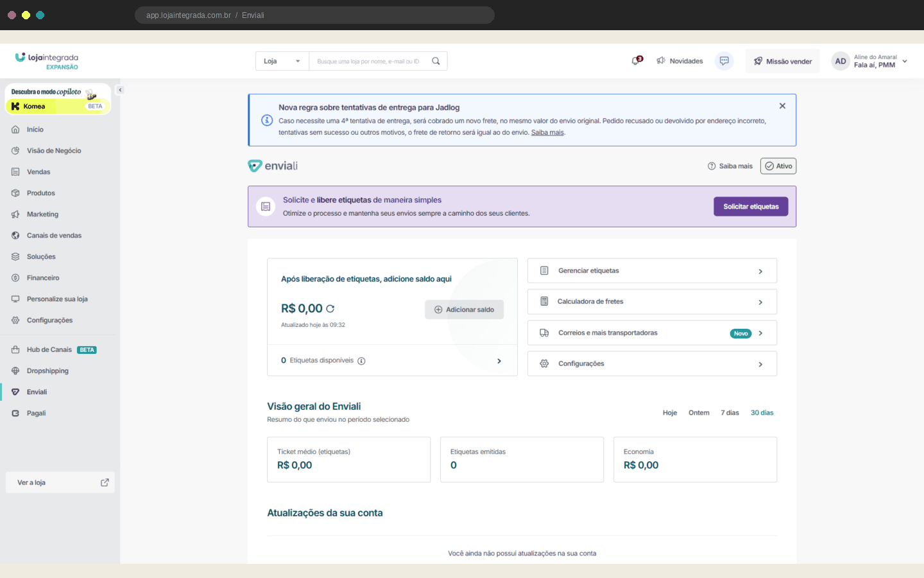Collapse the sidebar with the arrow toggle
The height and width of the screenshot is (578, 924).
tap(120, 90)
